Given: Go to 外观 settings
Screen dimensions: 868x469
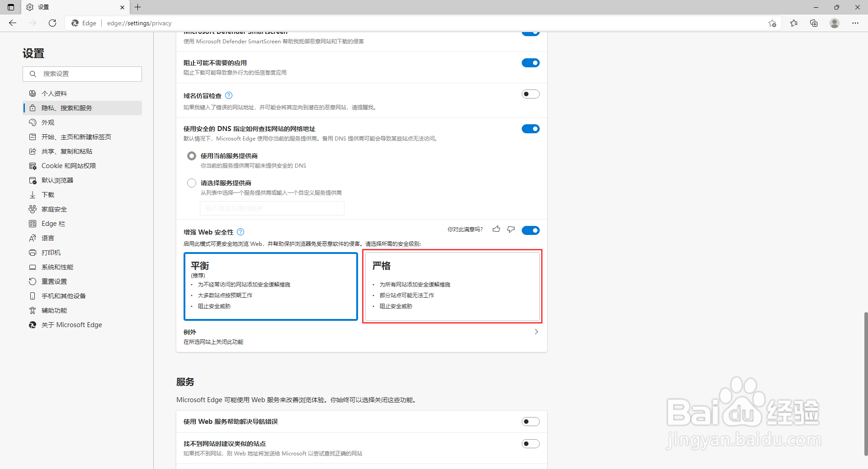Looking at the screenshot, I should pyautogui.click(x=82, y=122).
